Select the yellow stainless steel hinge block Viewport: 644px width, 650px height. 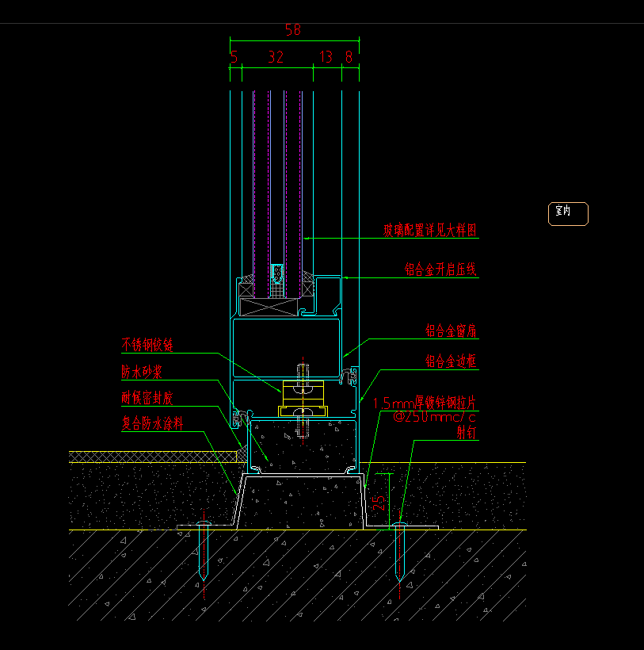point(303,399)
